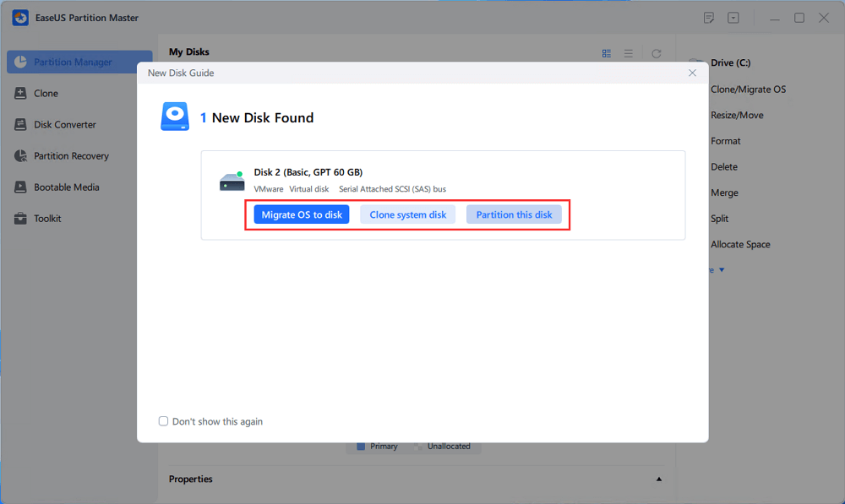Select Allocate Space in the right panel
Viewport: 845px width, 504px height.
(740, 245)
